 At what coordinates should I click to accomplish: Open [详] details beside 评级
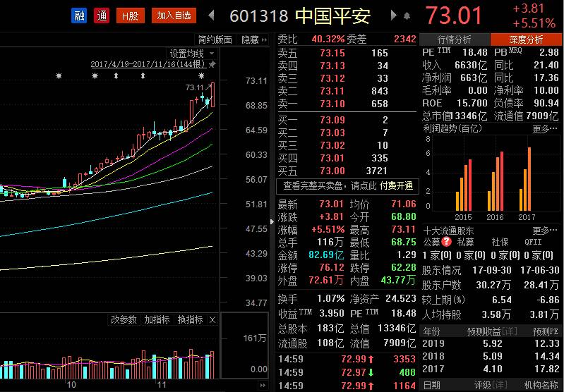click(x=499, y=386)
